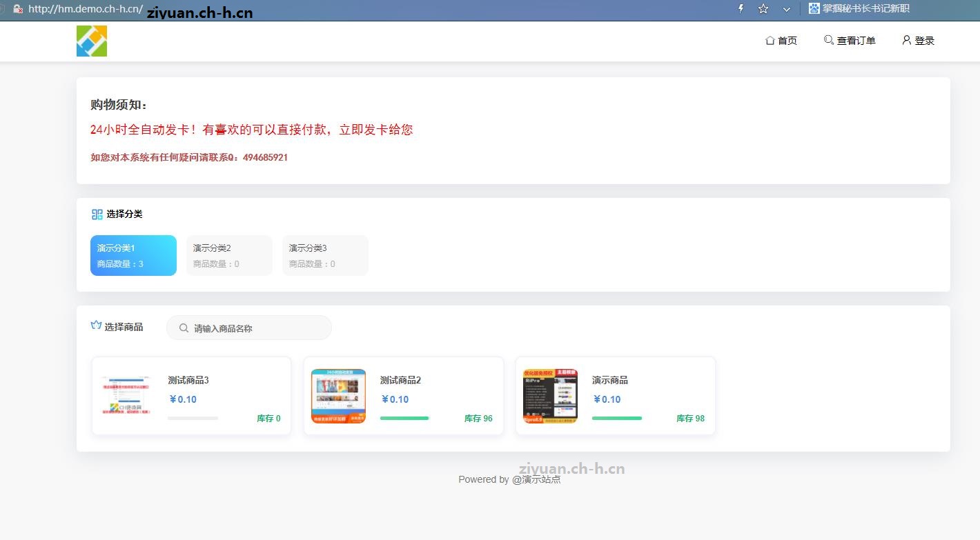Click the colorful site logo
The width and height of the screenshot is (980, 540).
[x=92, y=41]
